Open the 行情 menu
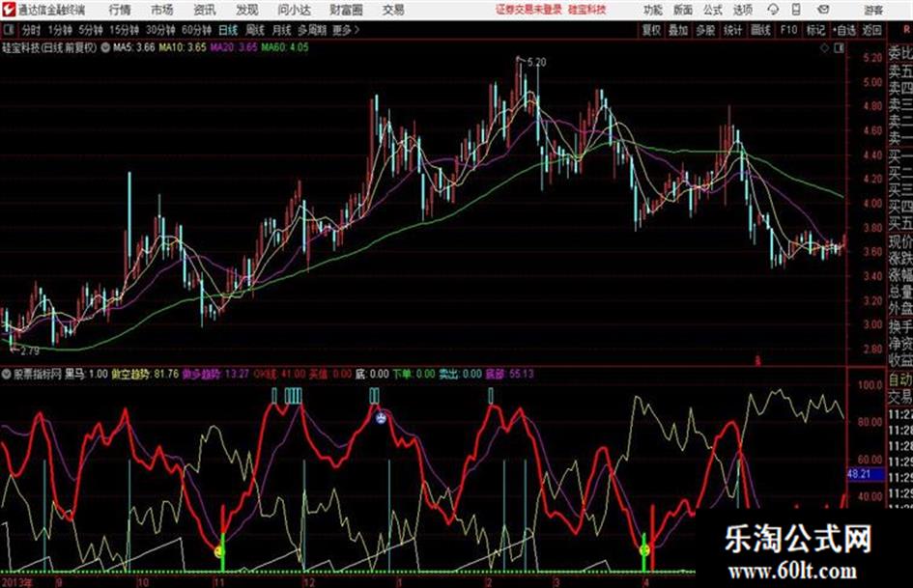 tap(120, 10)
